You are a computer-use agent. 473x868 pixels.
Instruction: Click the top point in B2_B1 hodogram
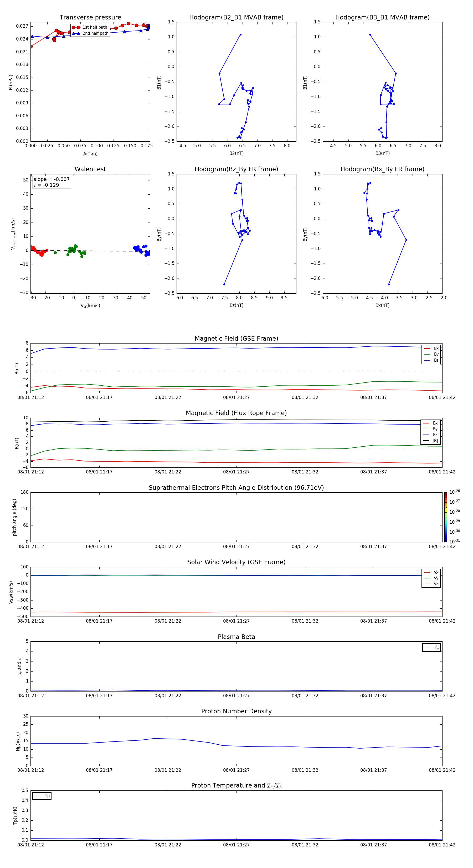pos(240,35)
